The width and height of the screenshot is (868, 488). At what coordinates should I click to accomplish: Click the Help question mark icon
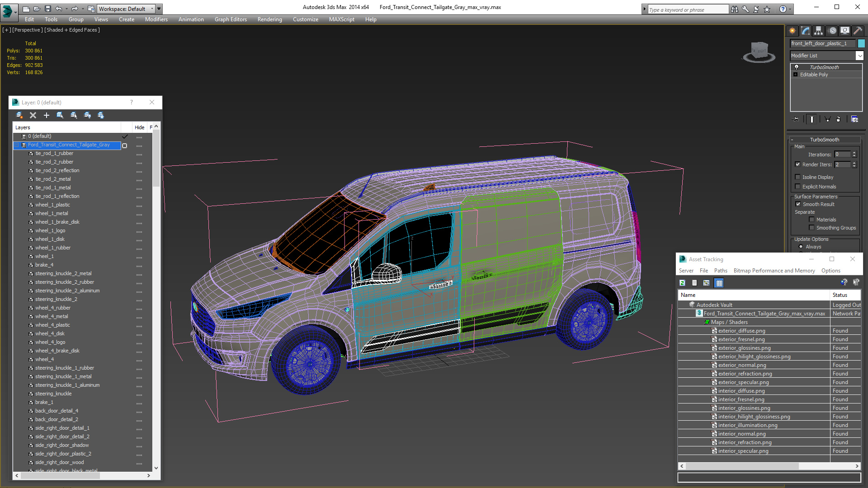pos(783,9)
